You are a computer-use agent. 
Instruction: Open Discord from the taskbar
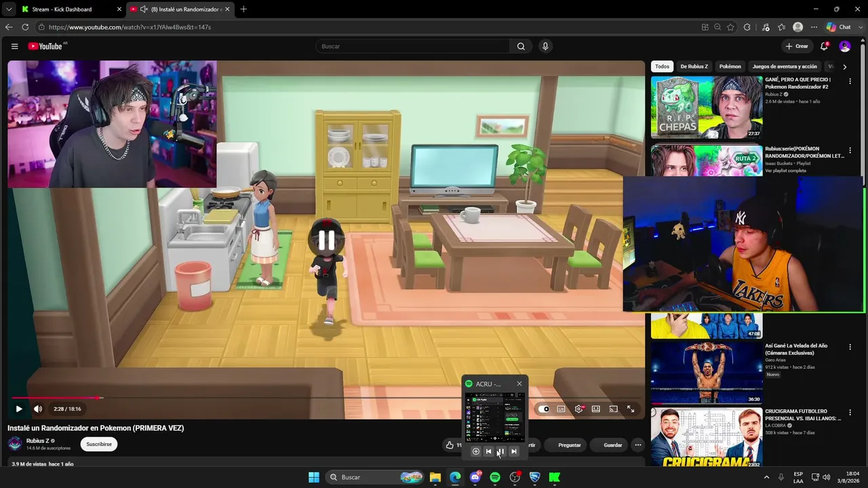475,477
